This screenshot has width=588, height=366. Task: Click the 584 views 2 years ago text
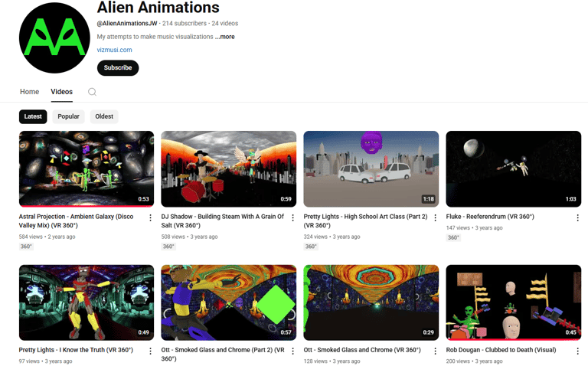point(47,237)
